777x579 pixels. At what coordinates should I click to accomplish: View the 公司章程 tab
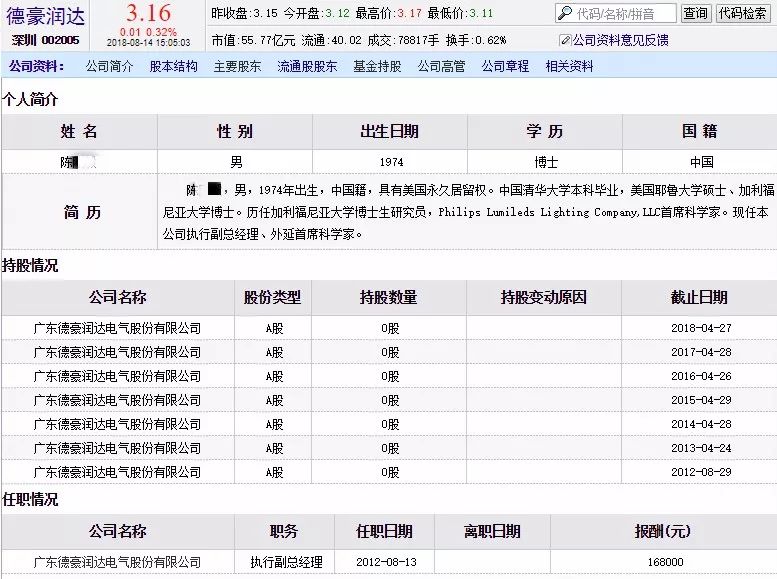[505, 66]
